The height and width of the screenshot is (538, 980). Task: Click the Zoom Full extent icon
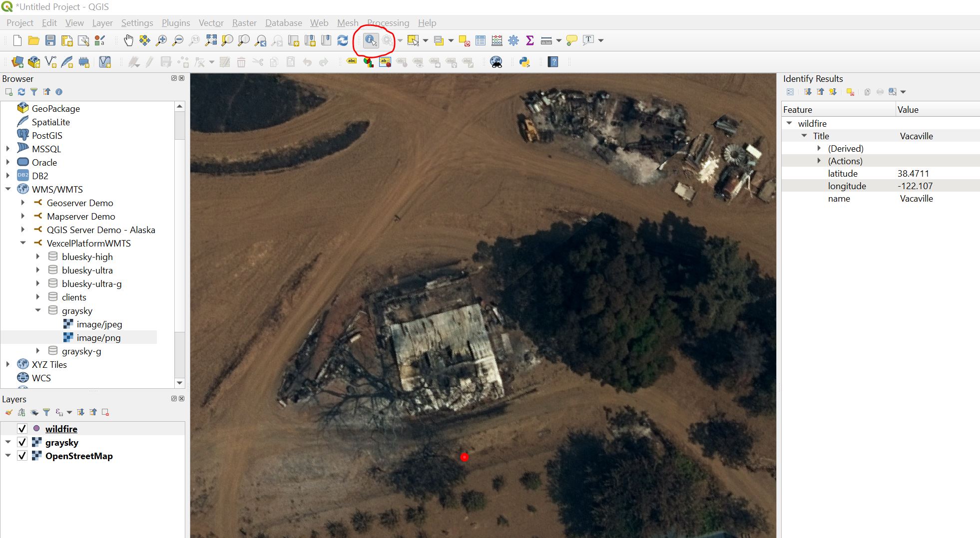tap(211, 40)
